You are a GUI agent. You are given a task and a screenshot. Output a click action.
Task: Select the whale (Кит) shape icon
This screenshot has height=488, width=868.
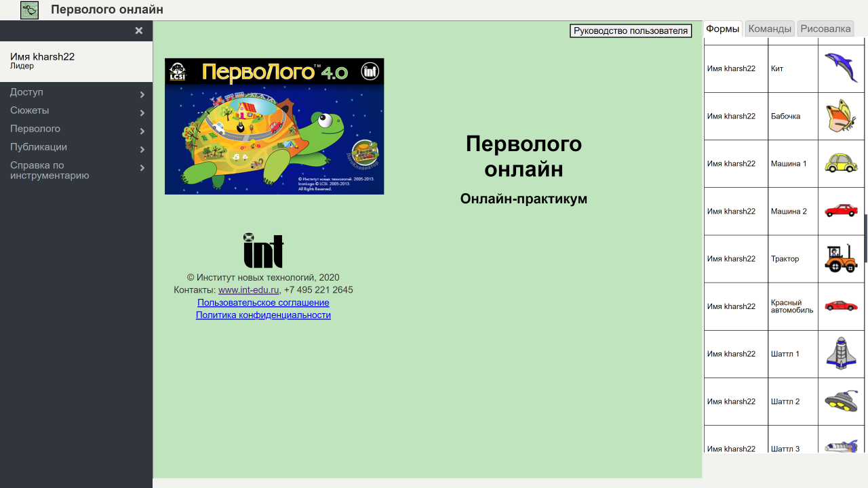tap(841, 68)
